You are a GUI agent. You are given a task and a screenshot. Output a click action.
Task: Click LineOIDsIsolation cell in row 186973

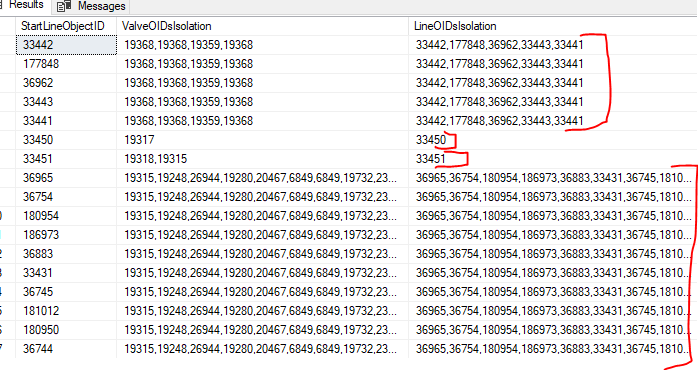[553, 235]
